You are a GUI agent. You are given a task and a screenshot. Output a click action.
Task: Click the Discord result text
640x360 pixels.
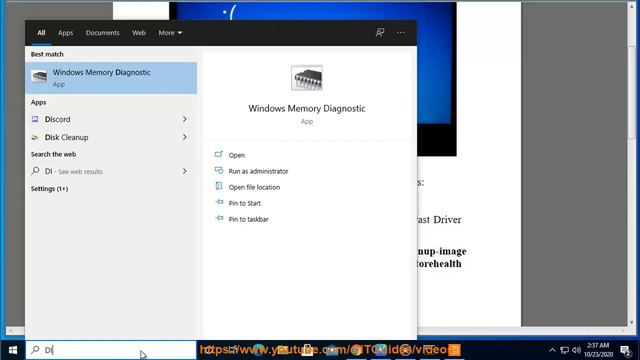(58, 119)
